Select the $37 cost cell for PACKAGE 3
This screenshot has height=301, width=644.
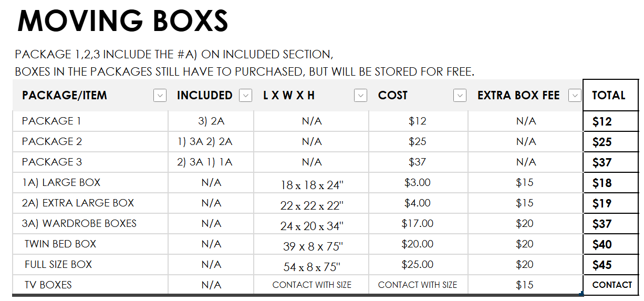418,162
